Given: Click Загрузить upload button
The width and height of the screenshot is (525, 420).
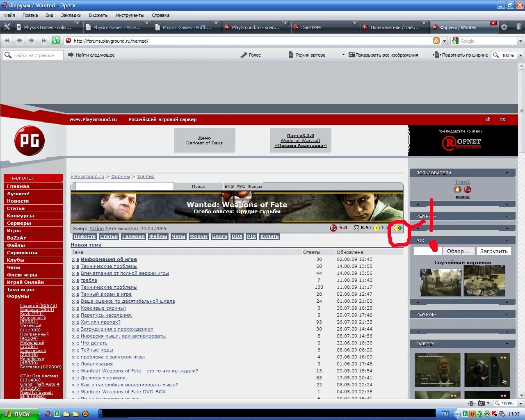Looking at the screenshot, I should click(494, 251).
